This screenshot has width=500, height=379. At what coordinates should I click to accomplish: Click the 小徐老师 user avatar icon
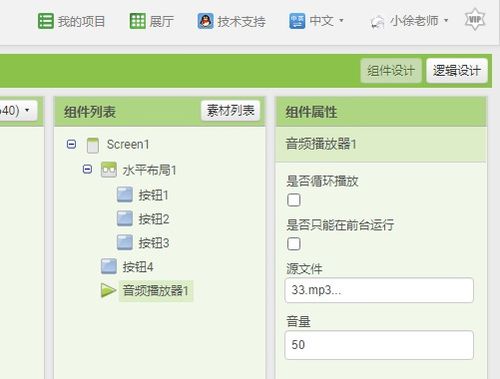pyautogui.click(x=378, y=22)
